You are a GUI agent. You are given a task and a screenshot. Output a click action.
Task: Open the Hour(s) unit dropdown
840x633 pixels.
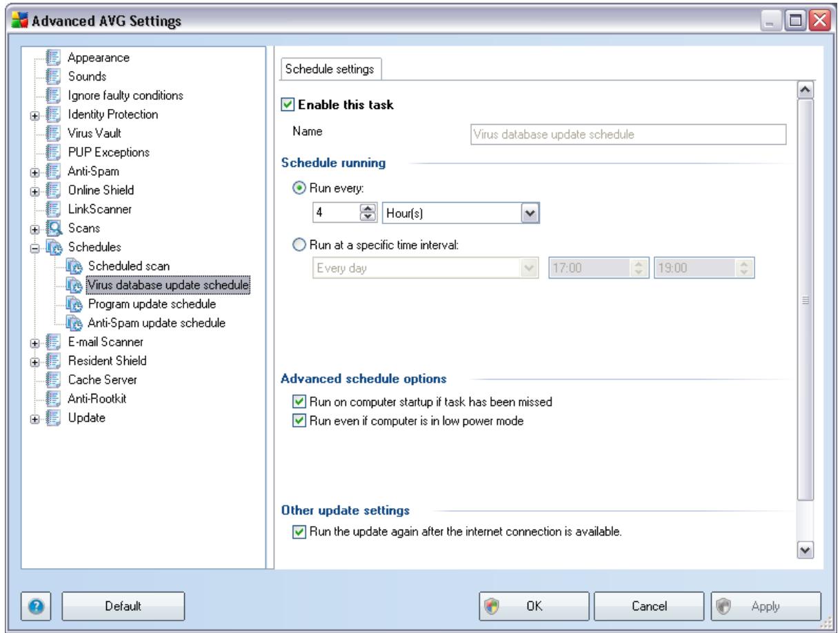[x=528, y=214]
